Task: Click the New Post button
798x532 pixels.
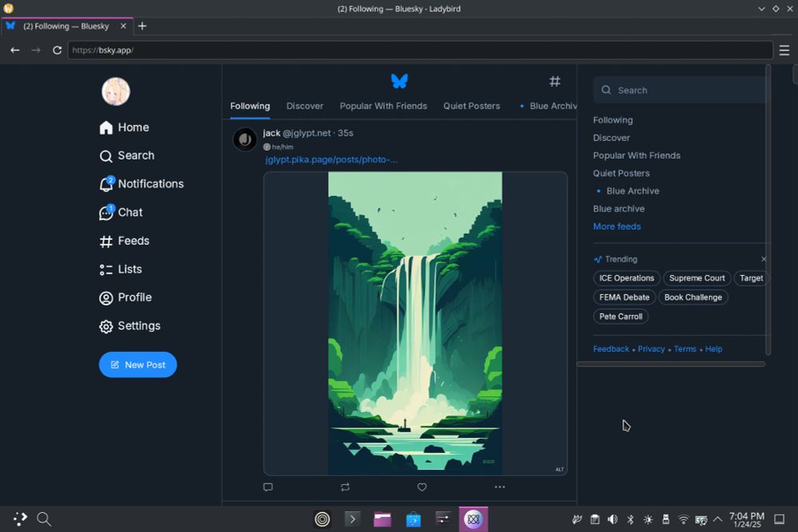Action: pos(138,365)
